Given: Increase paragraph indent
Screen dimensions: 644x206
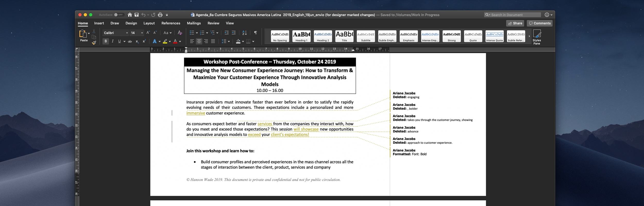Looking at the screenshot, I should pyautogui.click(x=234, y=33).
